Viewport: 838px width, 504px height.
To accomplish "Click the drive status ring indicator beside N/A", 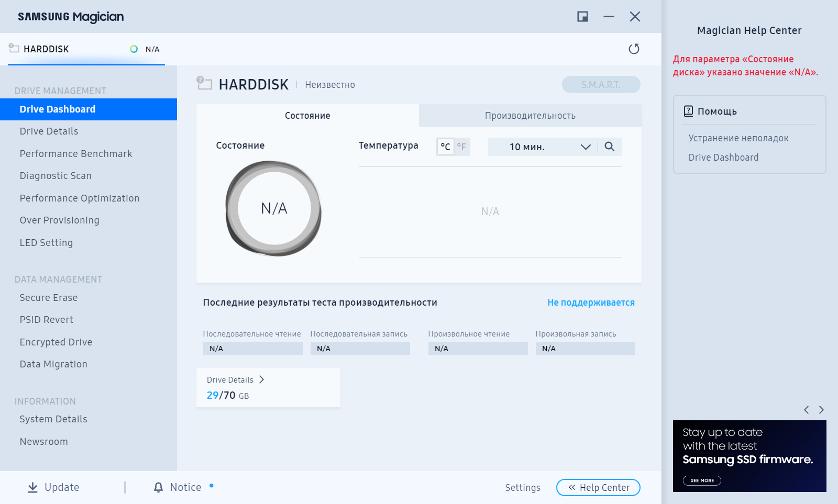I will point(134,49).
